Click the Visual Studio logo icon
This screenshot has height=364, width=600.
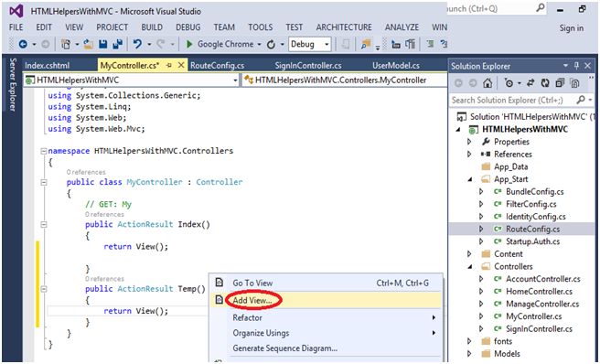point(16,11)
